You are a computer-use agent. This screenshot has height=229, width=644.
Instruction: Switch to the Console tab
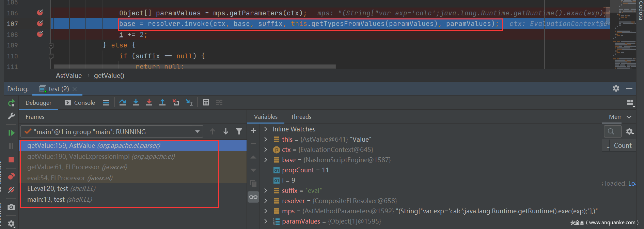(80, 103)
